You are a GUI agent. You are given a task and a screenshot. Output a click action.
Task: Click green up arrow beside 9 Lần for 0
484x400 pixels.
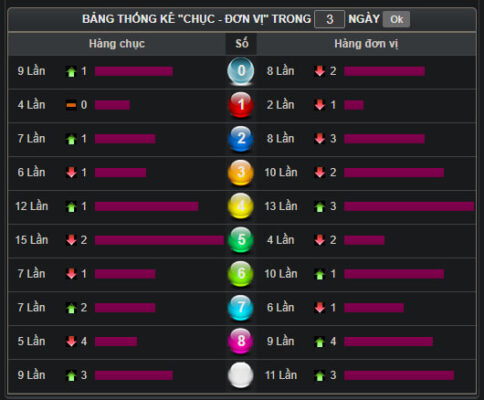point(71,71)
